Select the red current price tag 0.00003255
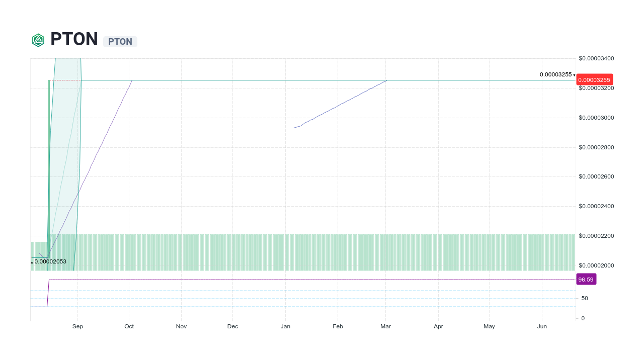644x362 pixels. pyautogui.click(x=595, y=79)
